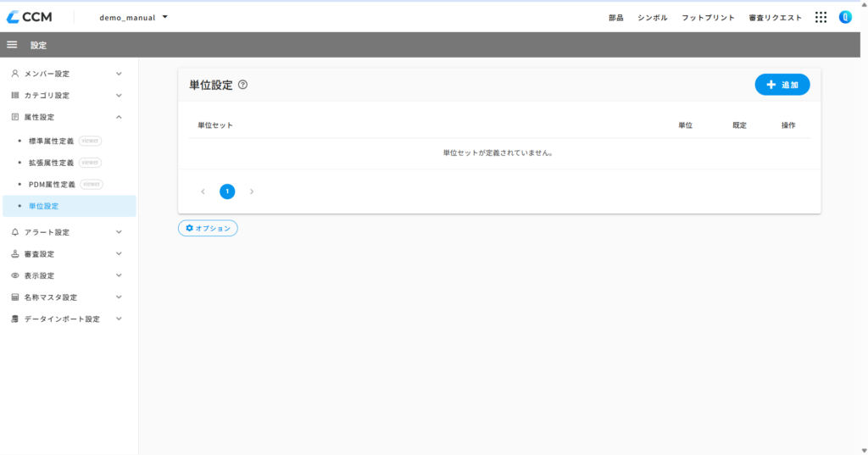Click the viewer badge next to PDM属性定義
Image resolution: width=868 pixels, height=455 pixels.
click(92, 185)
